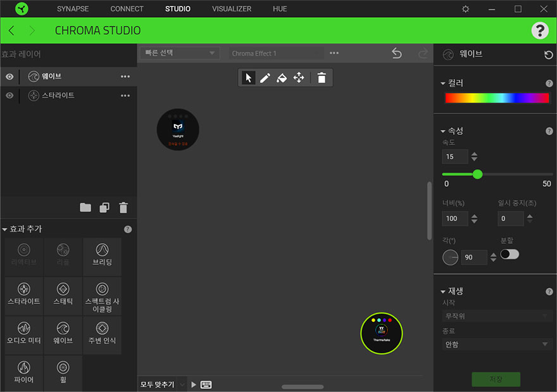This screenshot has height=392, width=557.
Task: Hide the 웨이브 layer with eye icon
Action: [9, 77]
